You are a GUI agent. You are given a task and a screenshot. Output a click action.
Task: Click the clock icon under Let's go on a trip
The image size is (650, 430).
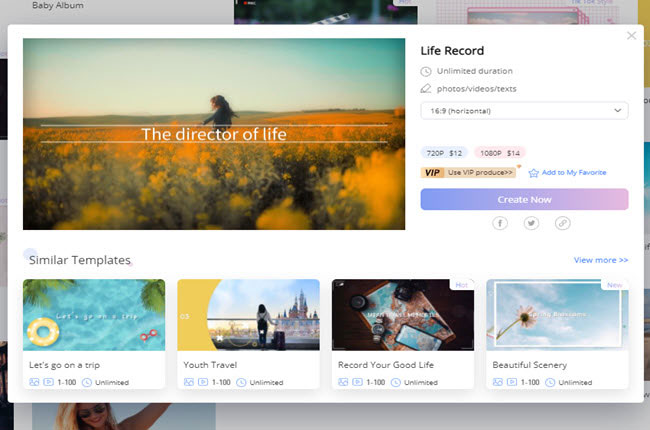(x=87, y=382)
